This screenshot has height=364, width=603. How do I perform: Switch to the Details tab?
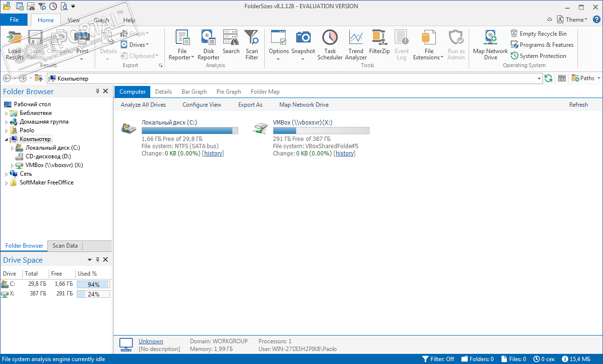[163, 92]
